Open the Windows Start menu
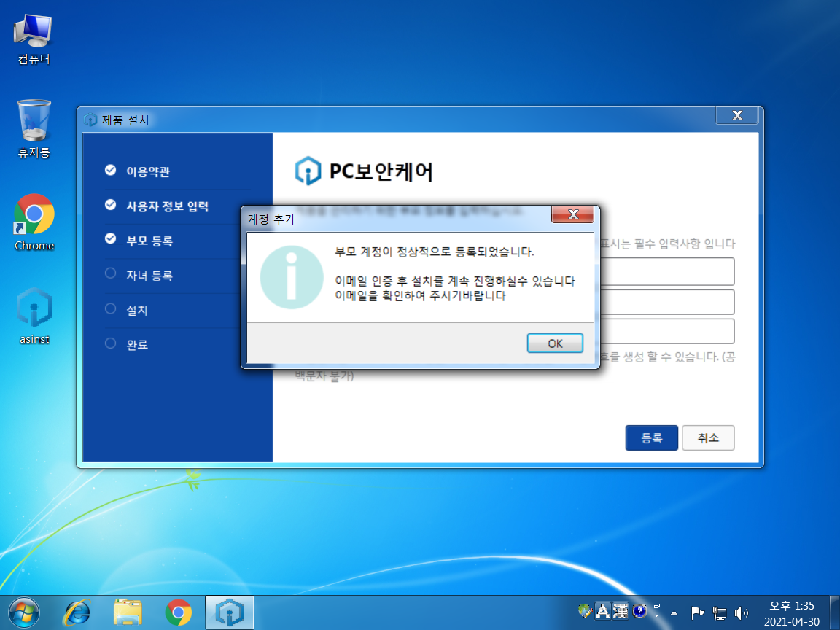840x630 pixels. 23,612
